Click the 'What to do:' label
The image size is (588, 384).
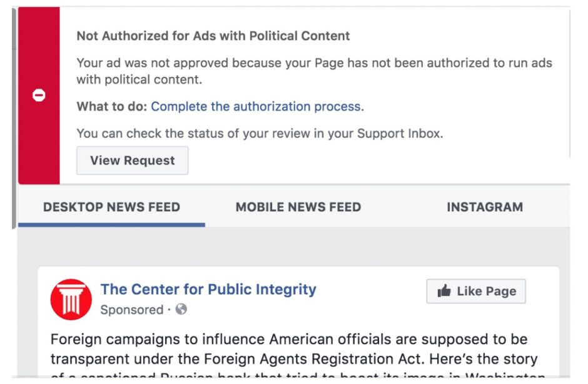tap(111, 106)
